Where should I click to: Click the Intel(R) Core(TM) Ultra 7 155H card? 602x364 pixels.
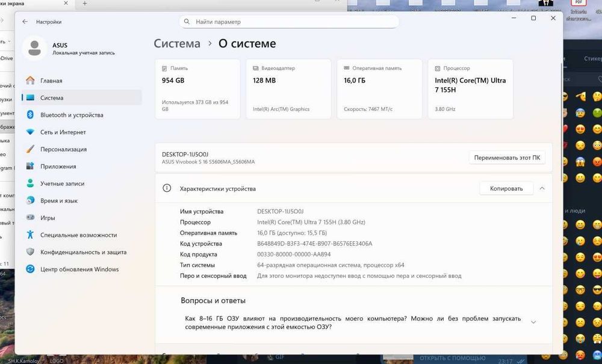pos(470,89)
